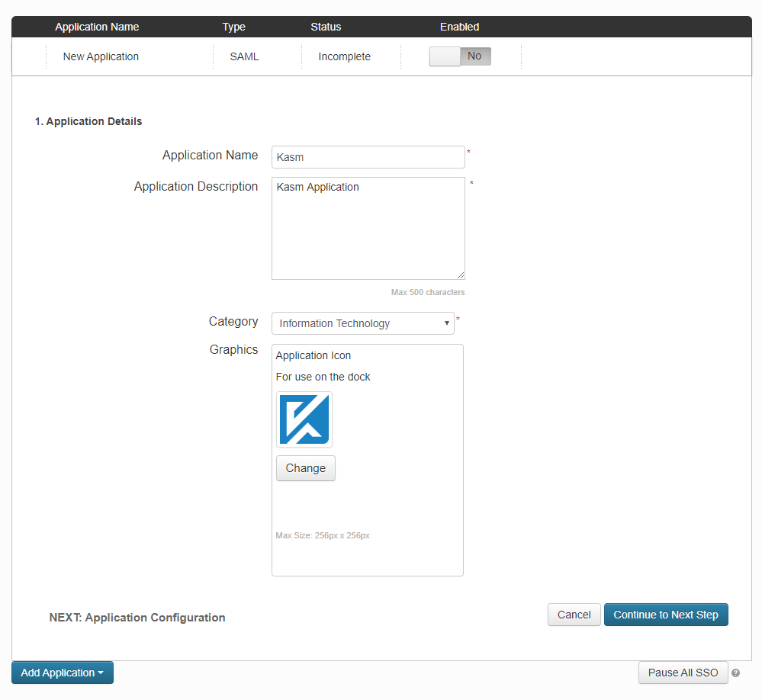Open the Add Application dropdown caret
The height and width of the screenshot is (700, 762).
(100, 673)
